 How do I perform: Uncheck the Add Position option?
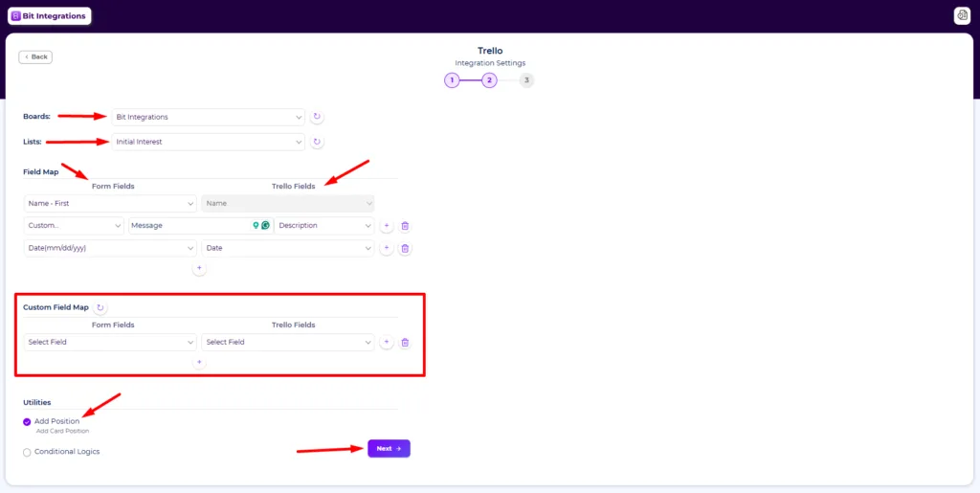click(x=27, y=422)
